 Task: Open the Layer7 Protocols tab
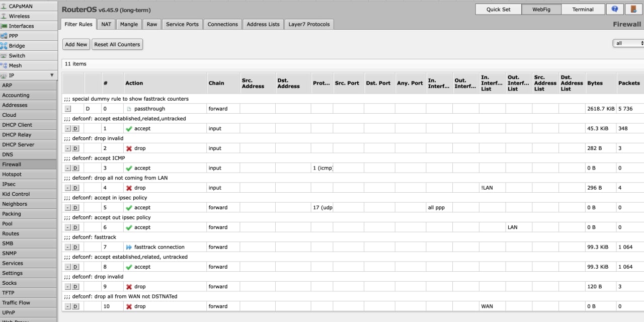click(x=309, y=24)
